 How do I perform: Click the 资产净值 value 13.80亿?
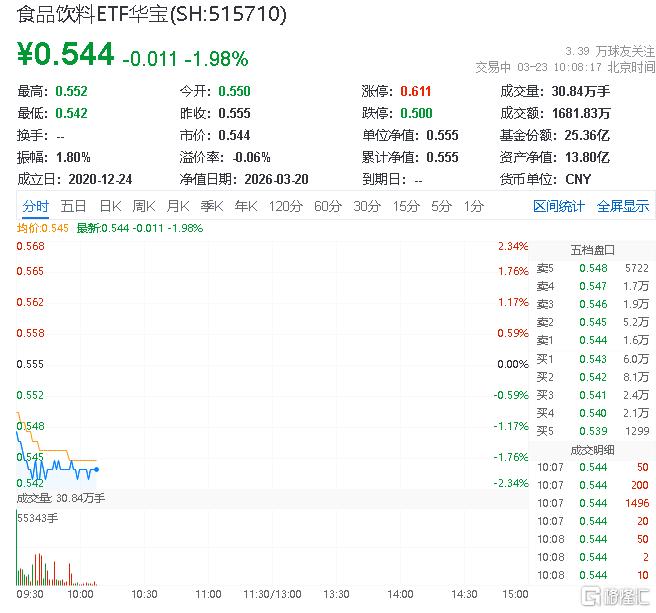tap(587, 157)
